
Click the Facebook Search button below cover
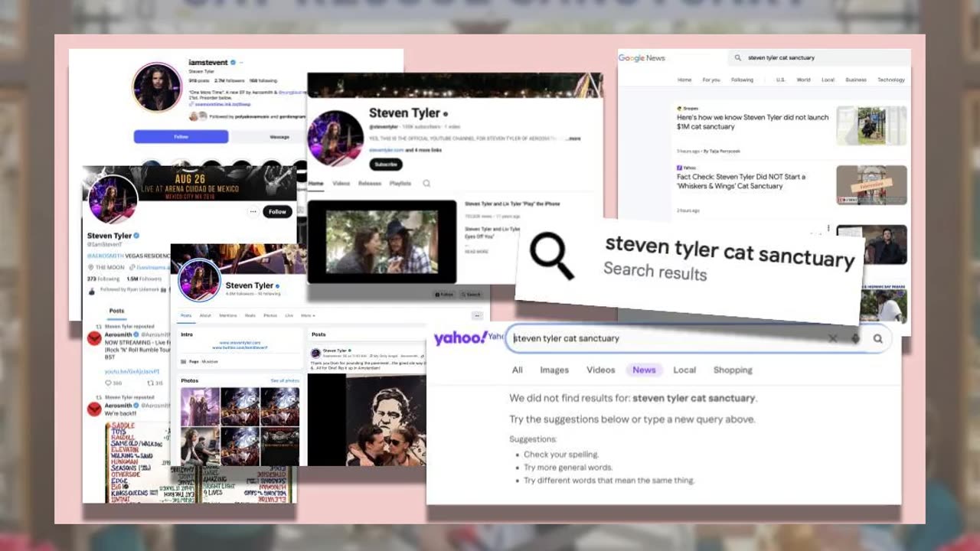[x=472, y=295]
